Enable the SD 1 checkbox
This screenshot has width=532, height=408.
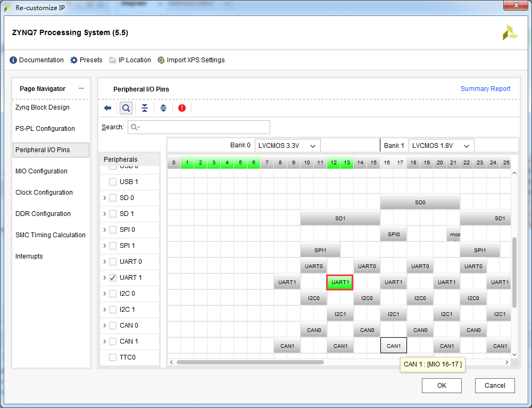pos(113,214)
